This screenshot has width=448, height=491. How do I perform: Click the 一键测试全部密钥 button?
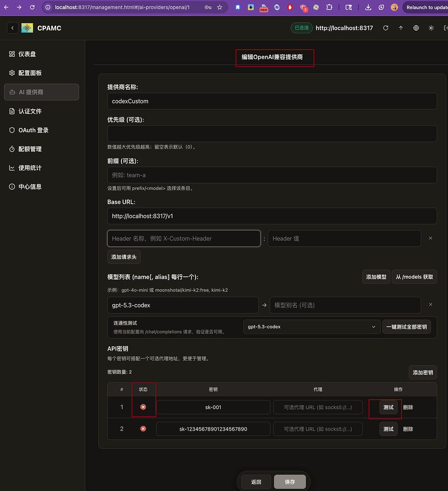point(406,327)
